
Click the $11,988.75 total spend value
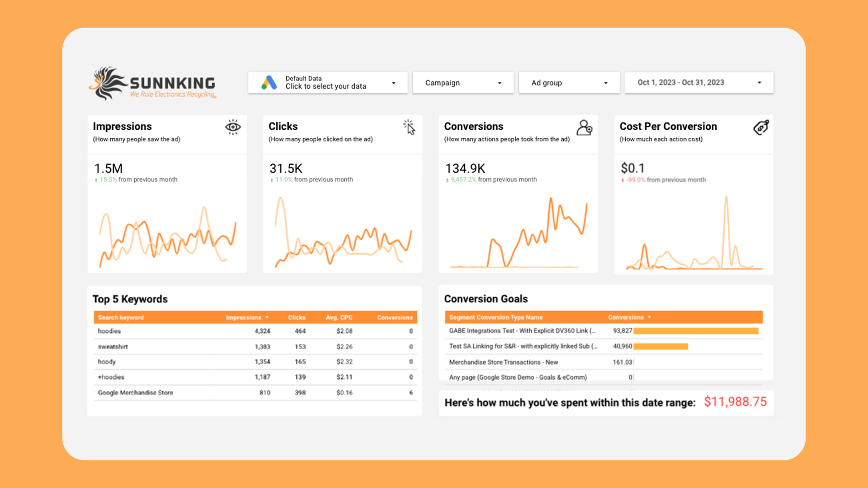(735, 402)
